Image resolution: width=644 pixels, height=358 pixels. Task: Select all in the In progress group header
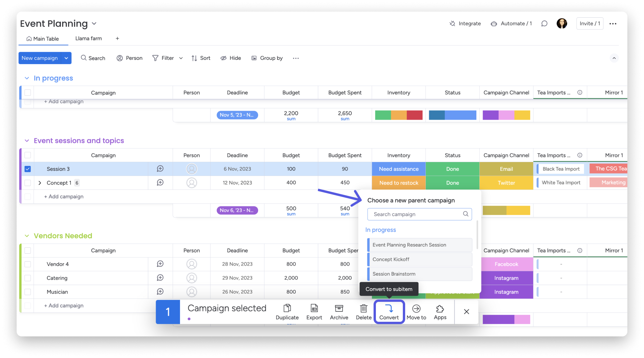(28, 93)
